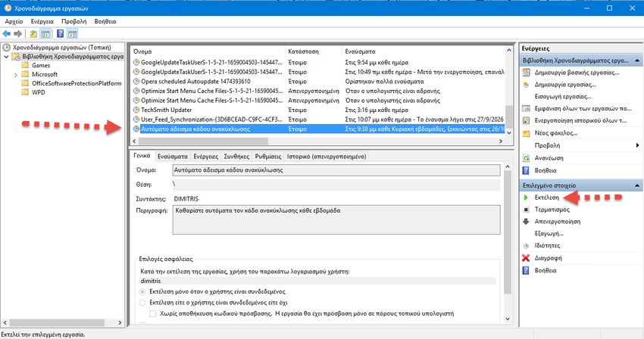This screenshot has height=339, width=644.
Task: Click the Όνομα text field
Action: tap(336, 170)
